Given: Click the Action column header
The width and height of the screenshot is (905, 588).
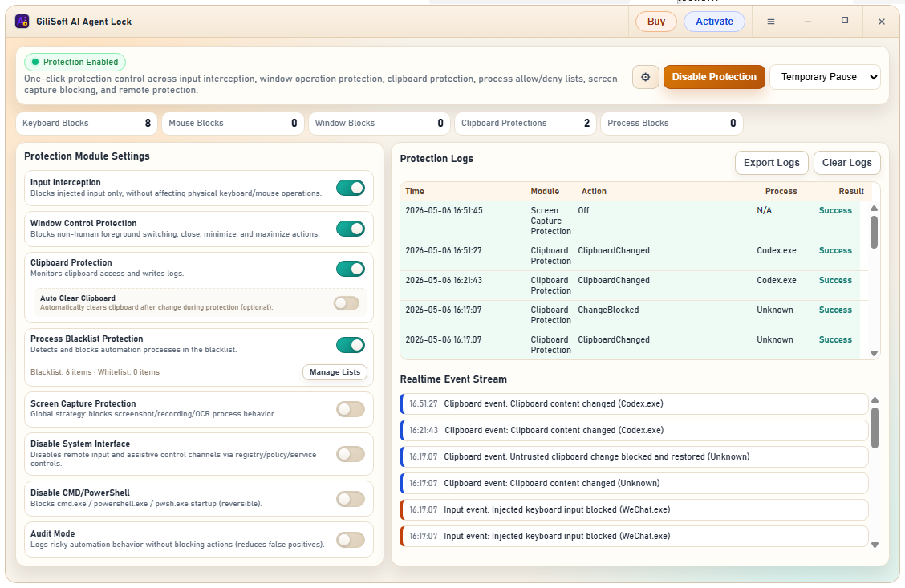Looking at the screenshot, I should pos(594,191).
